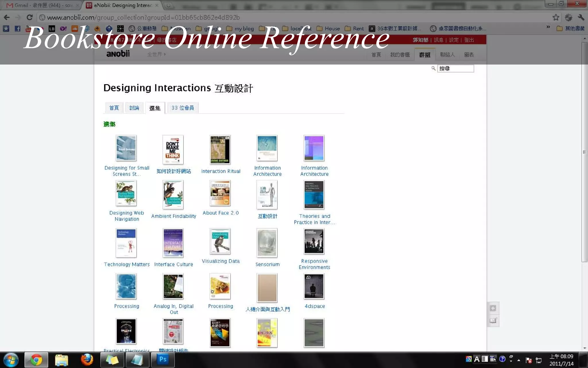
Task: Open the 首頁 group tab
Action: tap(114, 108)
